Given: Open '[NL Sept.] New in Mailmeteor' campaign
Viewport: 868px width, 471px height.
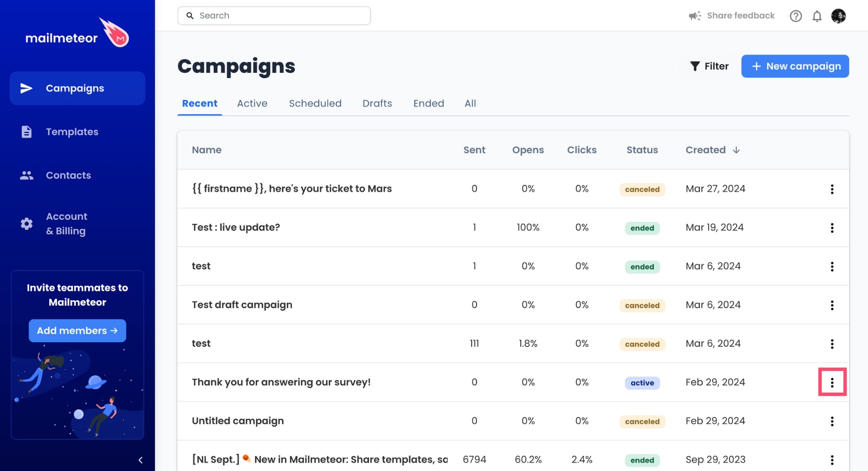Looking at the screenshot, I should (320, 459).
